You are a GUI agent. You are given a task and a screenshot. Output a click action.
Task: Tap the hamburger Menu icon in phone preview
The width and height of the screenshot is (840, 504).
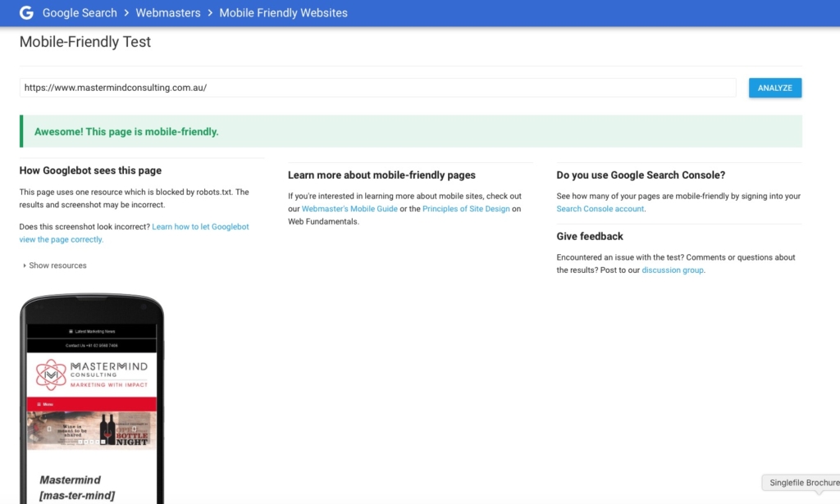39,404
